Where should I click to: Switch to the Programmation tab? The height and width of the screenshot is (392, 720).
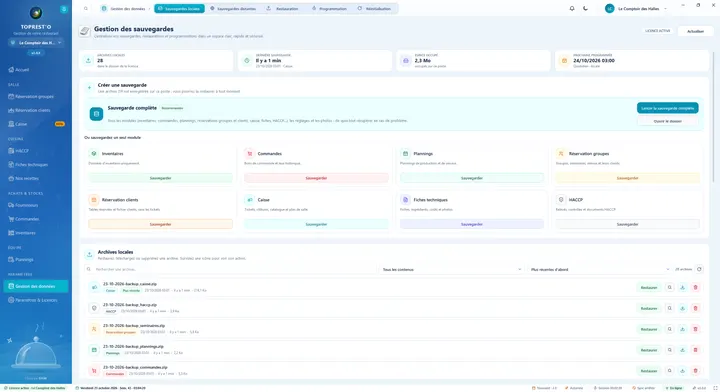(x=329, y=8)
